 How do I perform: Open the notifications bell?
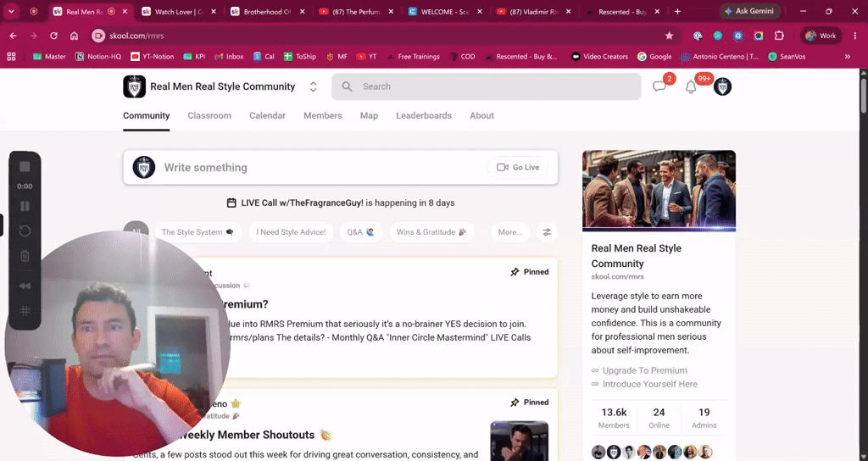[691, 87]
